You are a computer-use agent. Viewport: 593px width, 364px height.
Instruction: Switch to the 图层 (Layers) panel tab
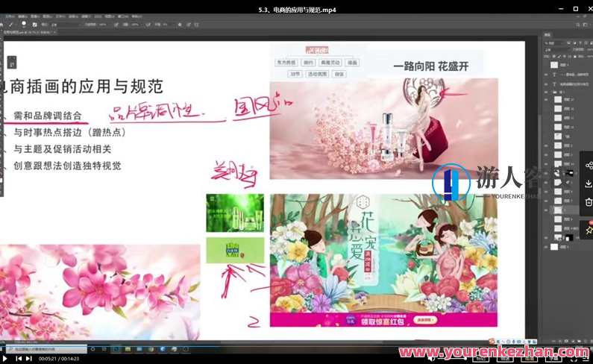tap(547, 35)
